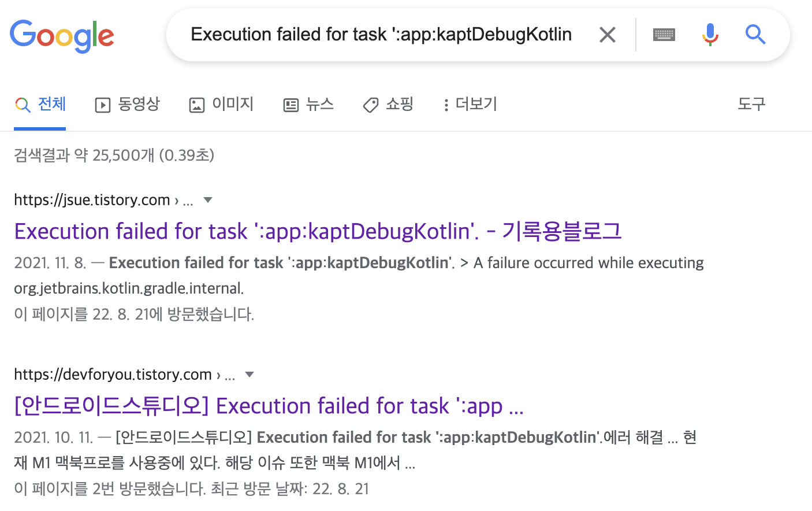Open the 도구 search tools
The width and height of the screenshot is (812, 511).
pyautogui.click(x=751, y=104)
